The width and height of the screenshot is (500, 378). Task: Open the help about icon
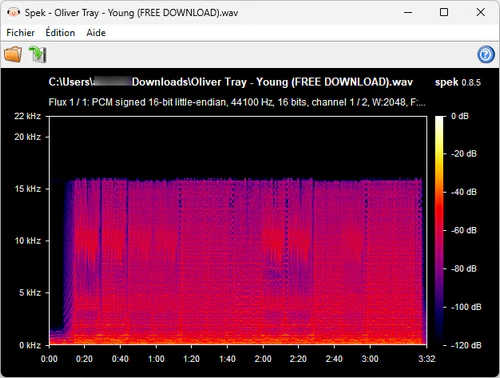point(486,54)
